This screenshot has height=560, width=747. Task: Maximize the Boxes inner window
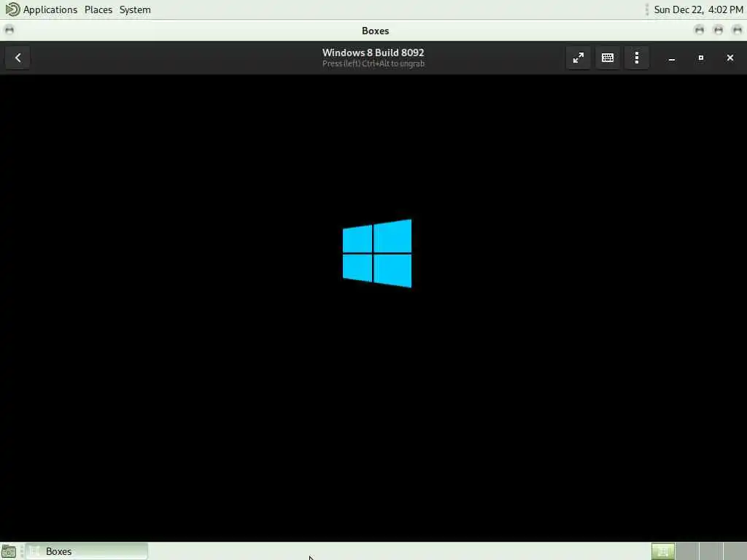click(701, 58)
